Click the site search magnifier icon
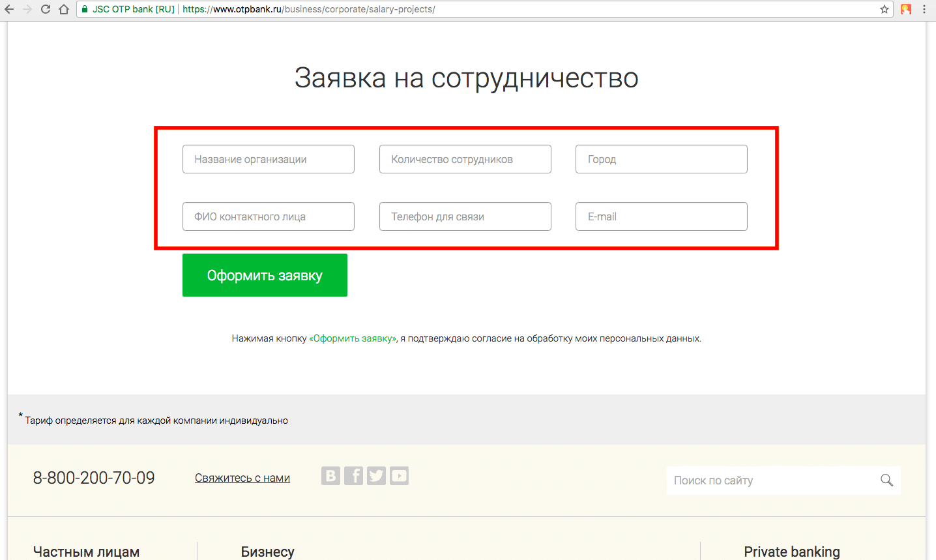Image resolution: width=936 pixels, height=560 pixels. (x=886, y=480)
